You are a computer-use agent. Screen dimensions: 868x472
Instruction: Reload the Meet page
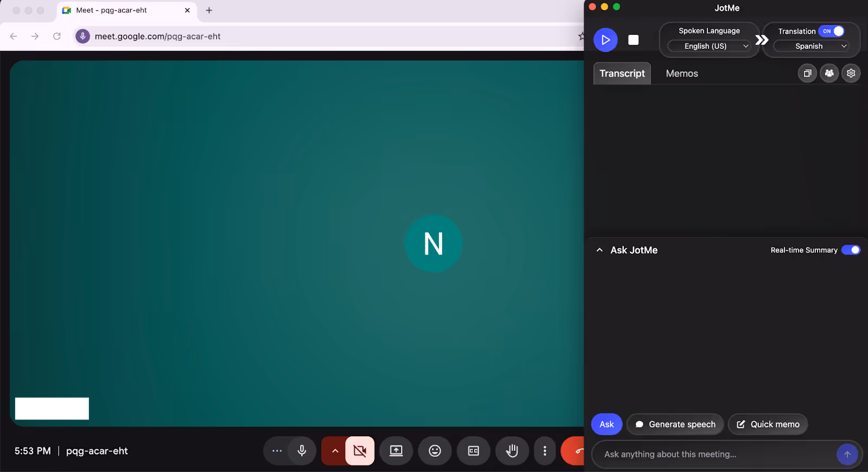(57, 36)
